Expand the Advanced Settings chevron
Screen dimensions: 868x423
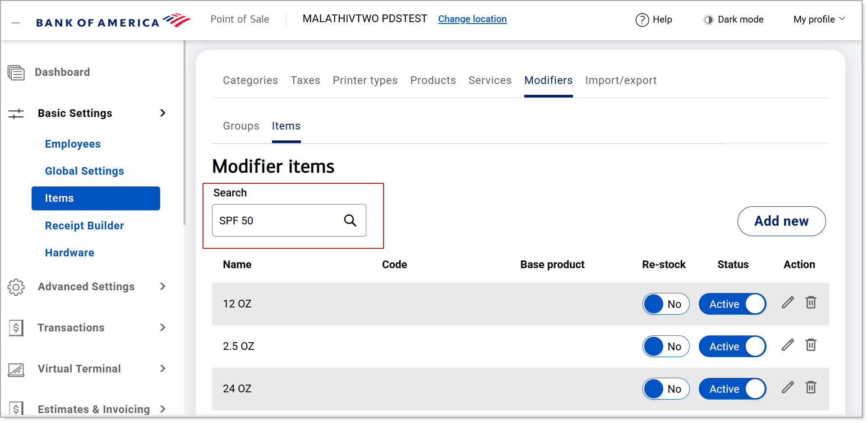(x=163, y=287)
